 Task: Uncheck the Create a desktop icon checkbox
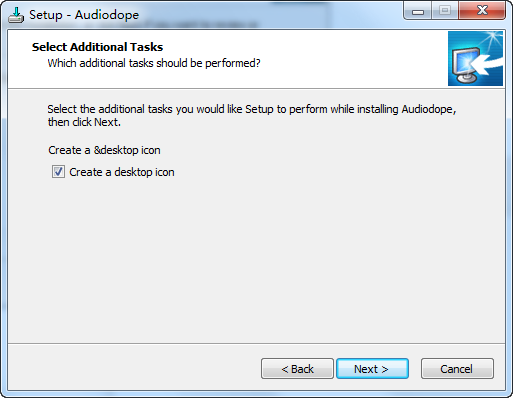(x=58, y=172)
